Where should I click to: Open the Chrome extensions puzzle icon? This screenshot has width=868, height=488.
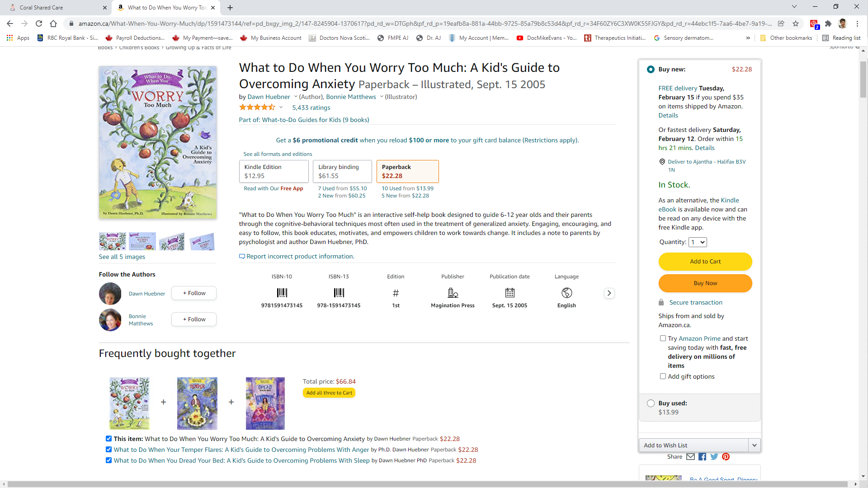[828, 23]
